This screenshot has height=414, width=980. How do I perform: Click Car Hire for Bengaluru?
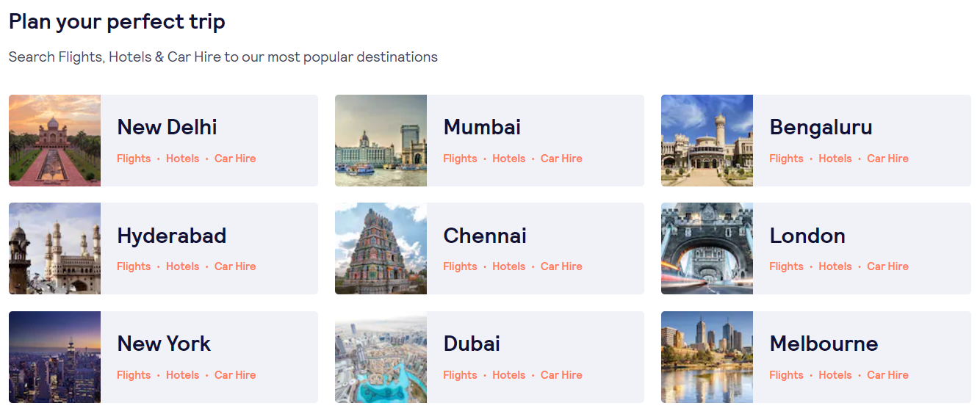tap(887, 159)
